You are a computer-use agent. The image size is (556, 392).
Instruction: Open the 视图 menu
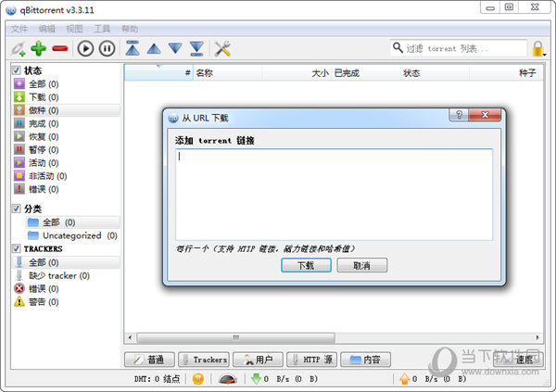point(74,29)
